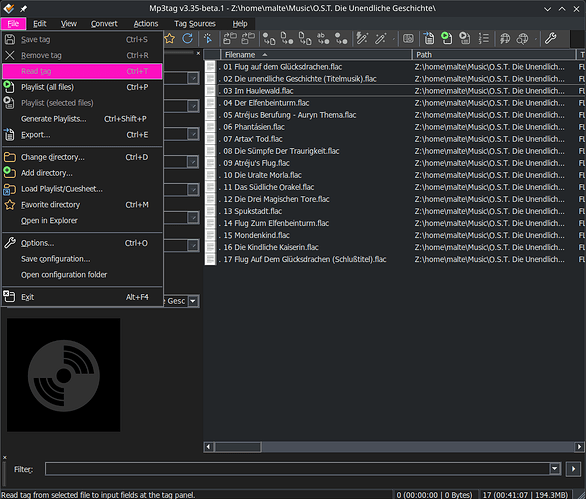Expand the Tag Sources toolbar dropdown arrow
This screenshot has width=586, height=499.
click(536, 39)
